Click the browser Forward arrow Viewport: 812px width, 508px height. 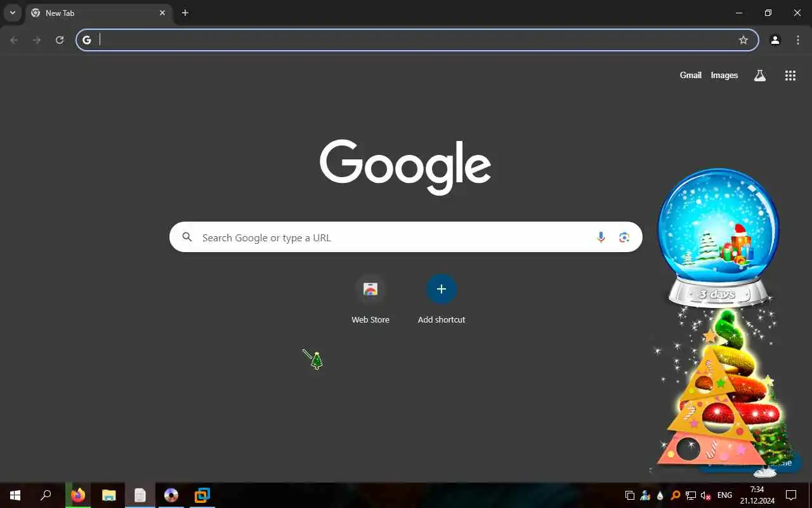[37, 40]
